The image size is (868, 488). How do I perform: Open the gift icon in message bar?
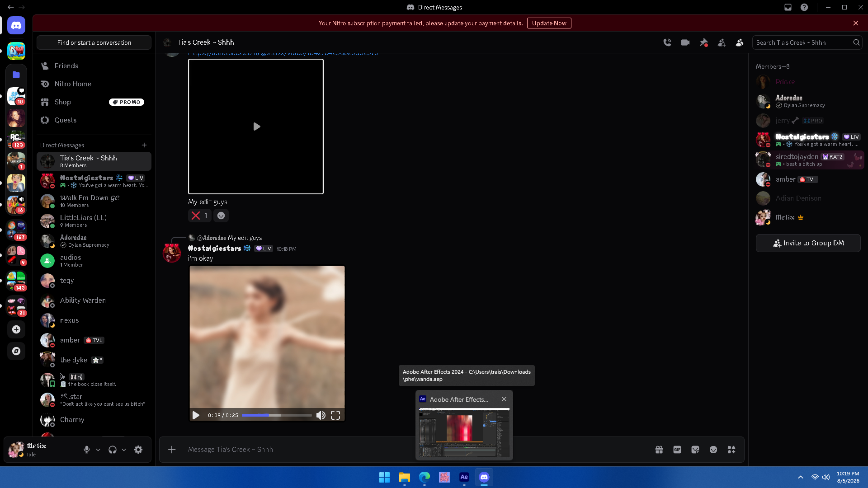click(659, 450)
